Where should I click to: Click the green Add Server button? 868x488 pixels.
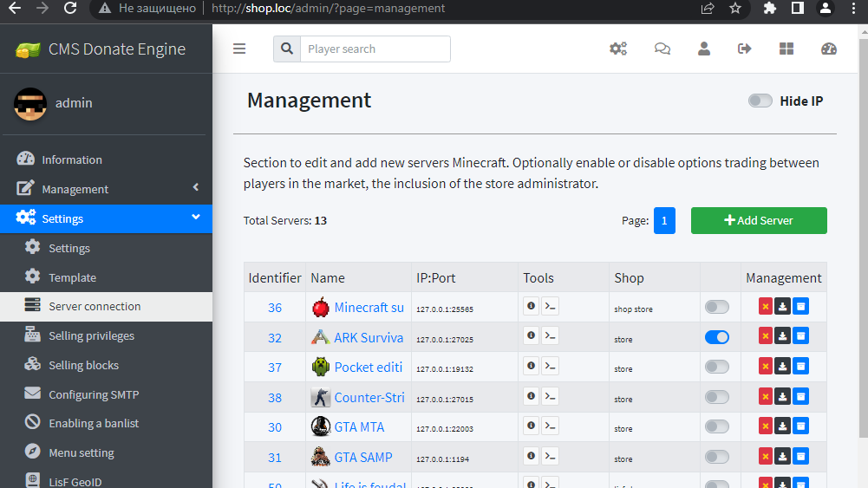[x=759, y=220]
